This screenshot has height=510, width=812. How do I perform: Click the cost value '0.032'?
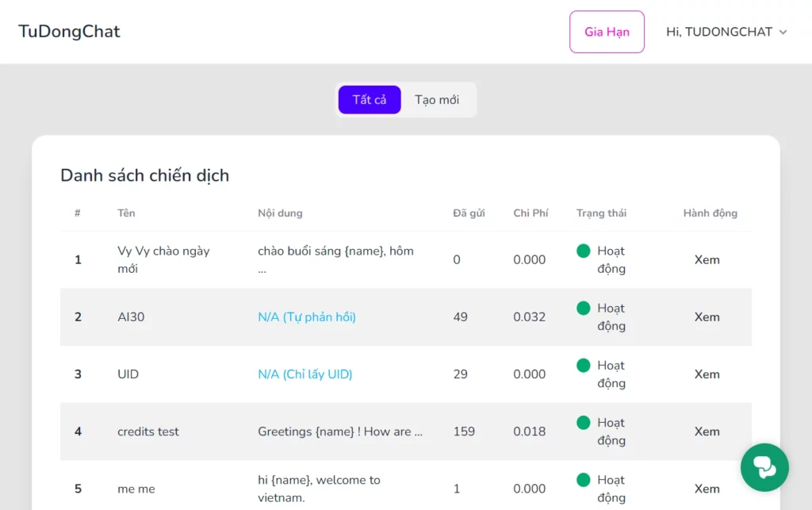click(529, 317)
